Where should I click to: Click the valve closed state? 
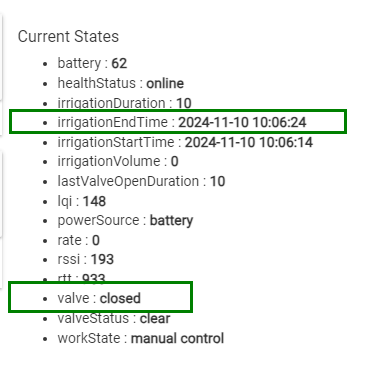(99, 298)
